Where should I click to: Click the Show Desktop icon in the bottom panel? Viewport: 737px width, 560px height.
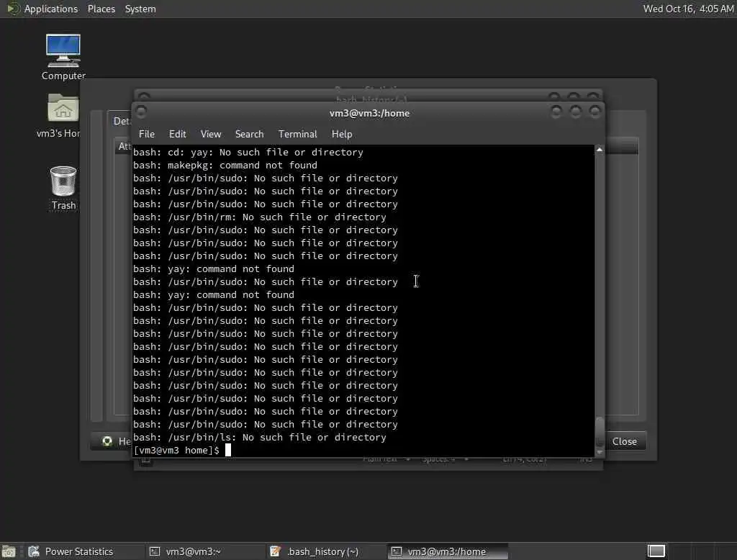[x=9, y=551]
